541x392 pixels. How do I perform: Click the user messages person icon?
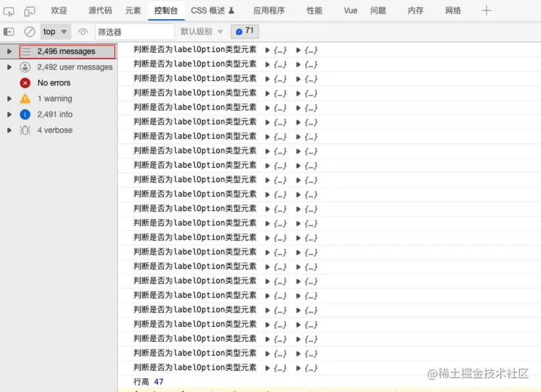click(x=25, y=67)
